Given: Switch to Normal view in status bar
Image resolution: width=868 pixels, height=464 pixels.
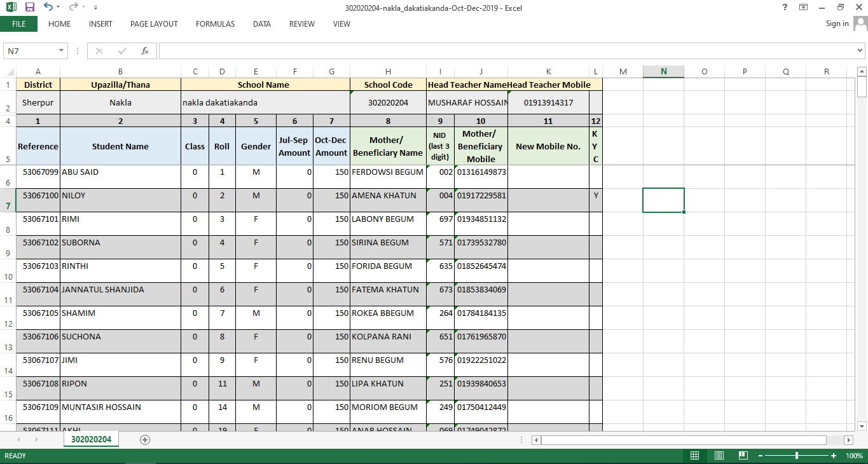Looking at the screenshot, I should [x=695, y=456].
